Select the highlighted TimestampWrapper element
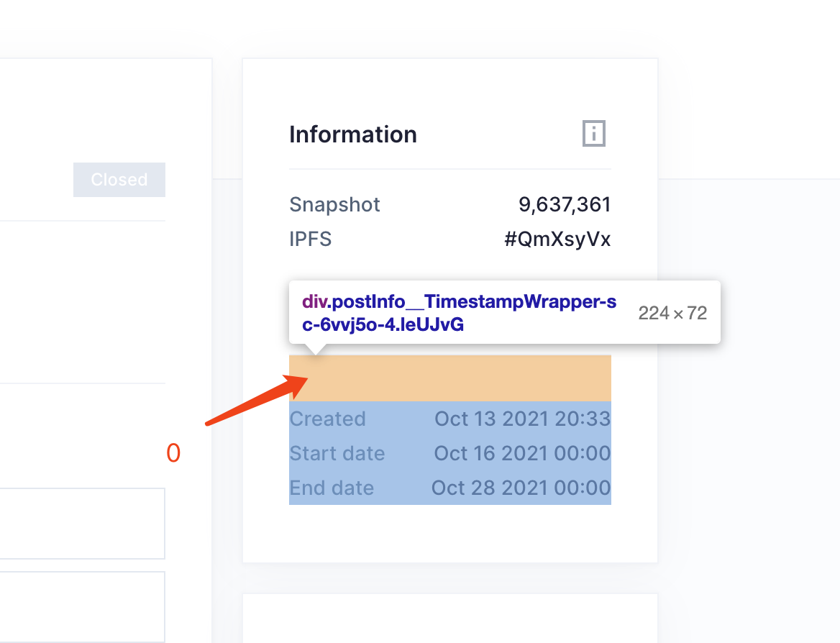The image size is (840, 643). click(x=449, y=432)
